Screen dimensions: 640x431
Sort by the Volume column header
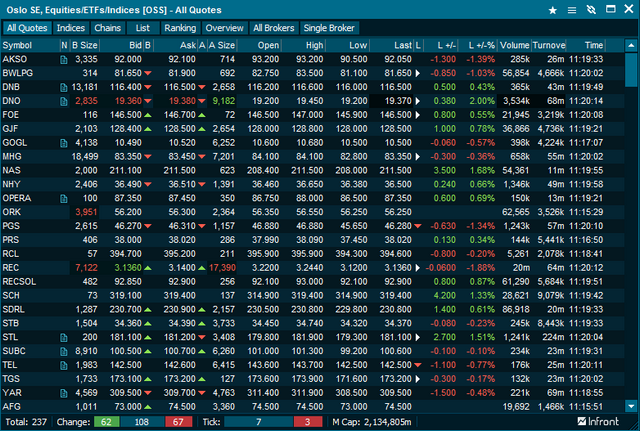pos(514,45)
